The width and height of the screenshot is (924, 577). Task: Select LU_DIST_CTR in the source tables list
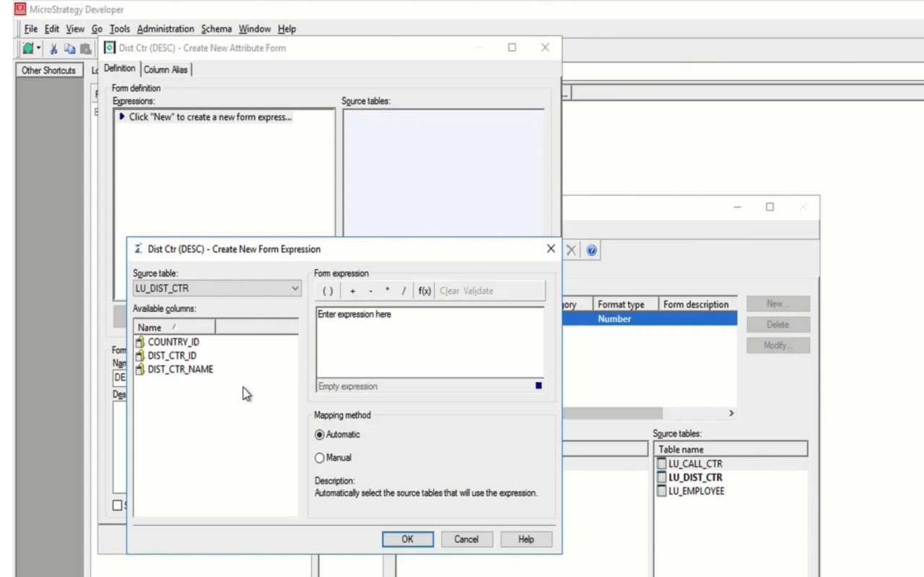[695, 477]
